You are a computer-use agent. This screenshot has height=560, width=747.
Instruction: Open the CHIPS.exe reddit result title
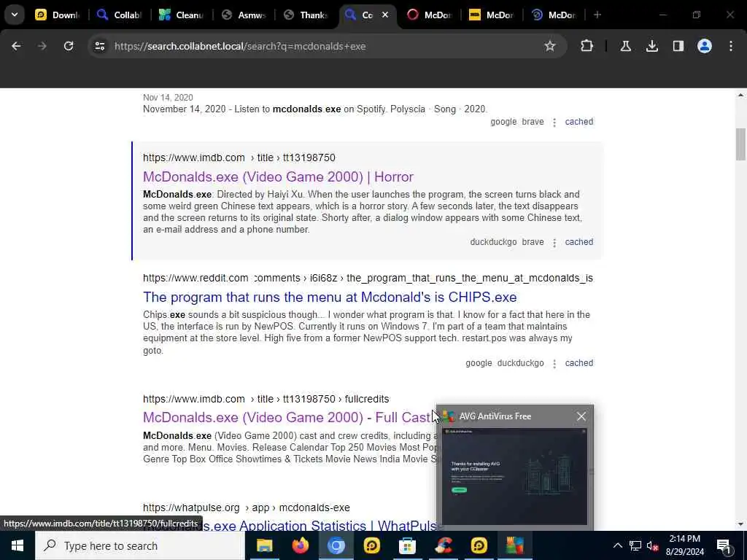click(x=330, y=297)
